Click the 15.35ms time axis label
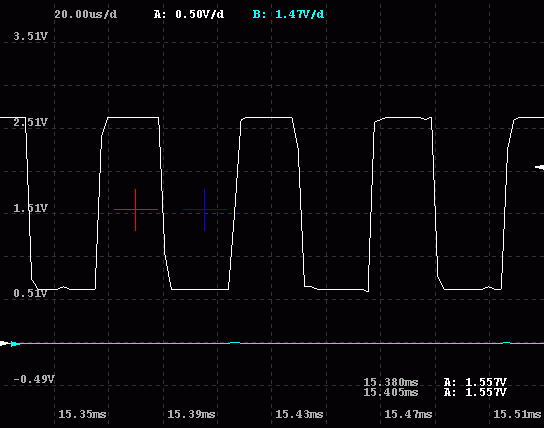The height and width of the screenshot is (428, 544). 82,414
